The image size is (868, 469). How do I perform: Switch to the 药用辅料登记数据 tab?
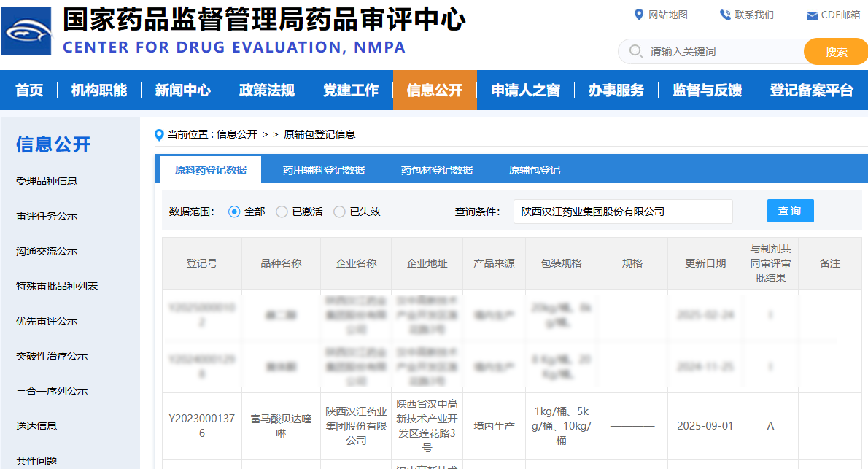(324, 170)
